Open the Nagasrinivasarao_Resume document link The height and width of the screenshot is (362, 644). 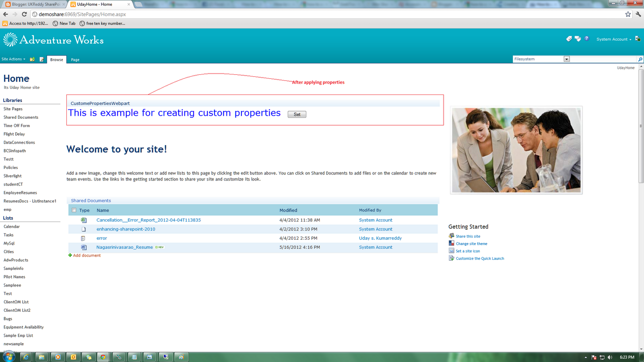point(124,247)
